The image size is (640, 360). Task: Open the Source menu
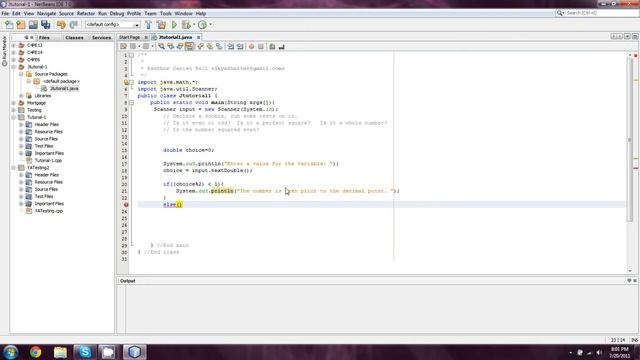coord(66,13)
